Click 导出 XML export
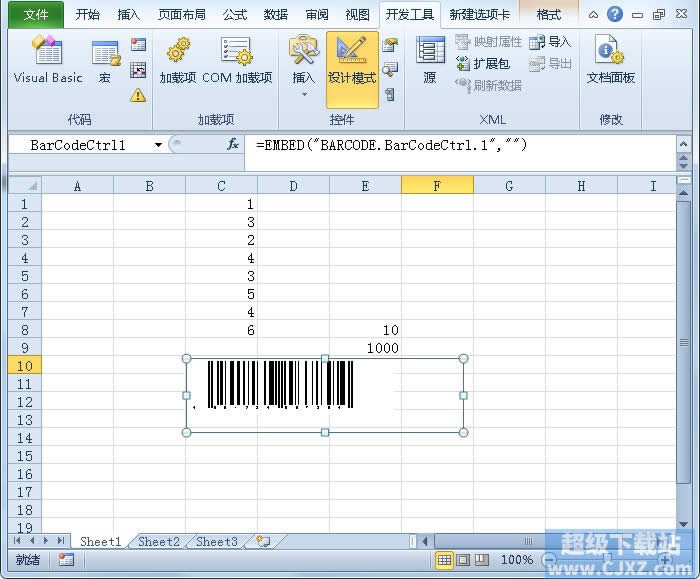Image resolution: width=700 pixels, height=579 pixels. coord(550,63)
